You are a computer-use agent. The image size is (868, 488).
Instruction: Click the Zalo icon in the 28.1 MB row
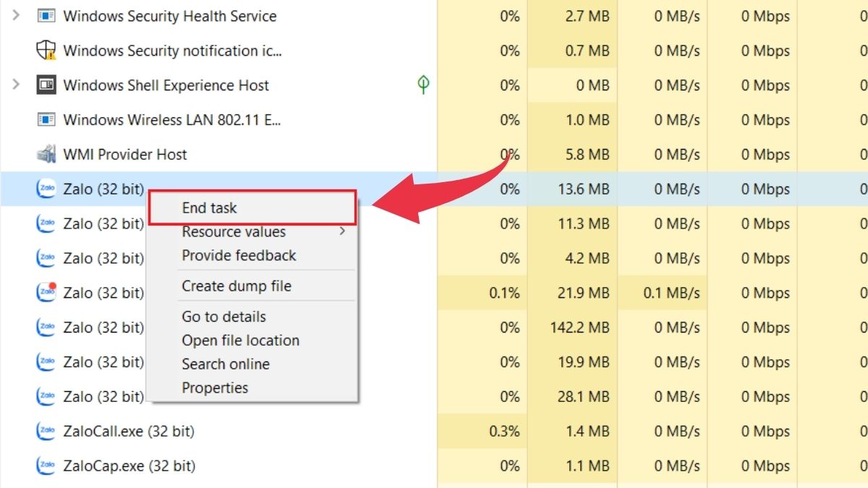(46, 396)
